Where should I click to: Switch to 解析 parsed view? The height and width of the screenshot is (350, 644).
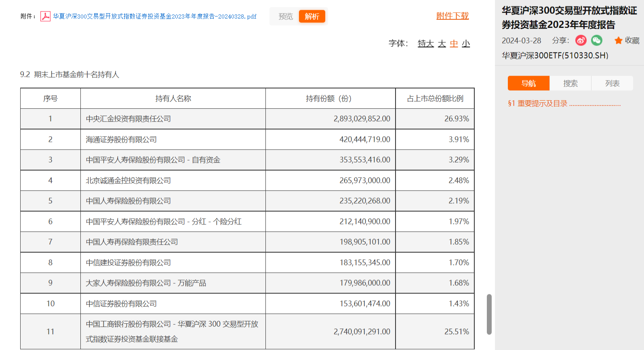(312, 17)
